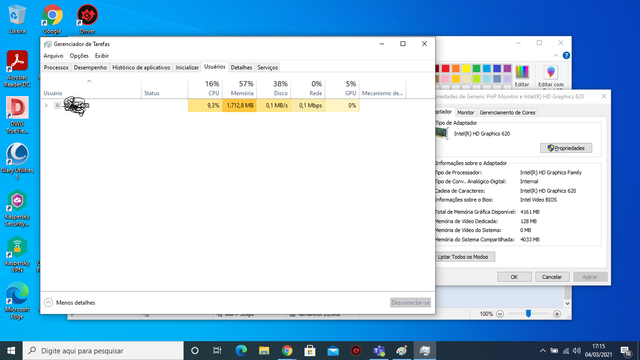Viewport: 640px width, 360px height.
Task: Open the Lixeira desktop icon
Action: click(17, 19)
